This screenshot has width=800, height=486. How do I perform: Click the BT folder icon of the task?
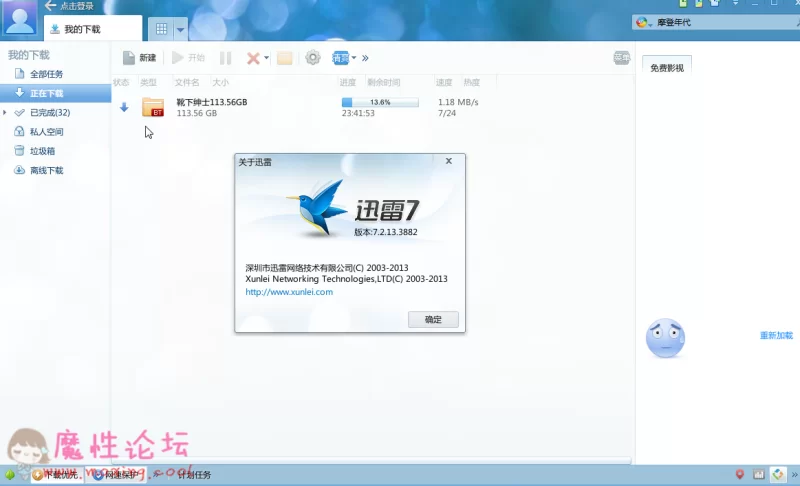coord(153,107)
